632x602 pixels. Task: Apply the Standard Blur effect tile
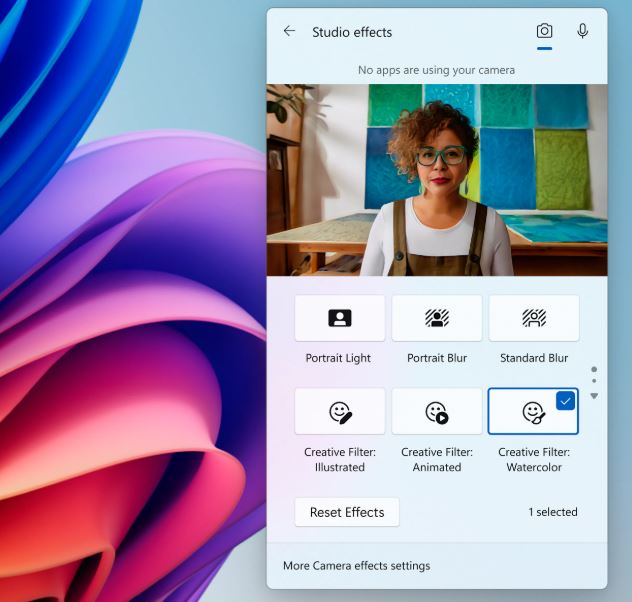pyautogui.click(x=533, y=318)
